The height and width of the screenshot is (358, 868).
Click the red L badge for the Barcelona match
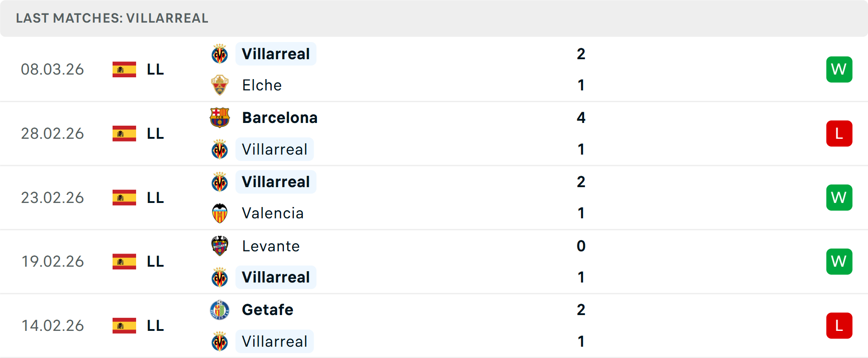tap(839, 133)
